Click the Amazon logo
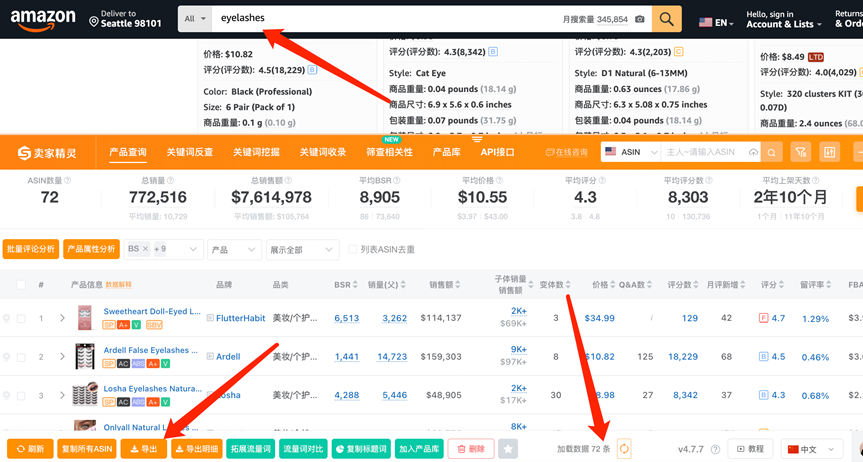The width and height of the screenshot is (863, 462). coord(43,21)
